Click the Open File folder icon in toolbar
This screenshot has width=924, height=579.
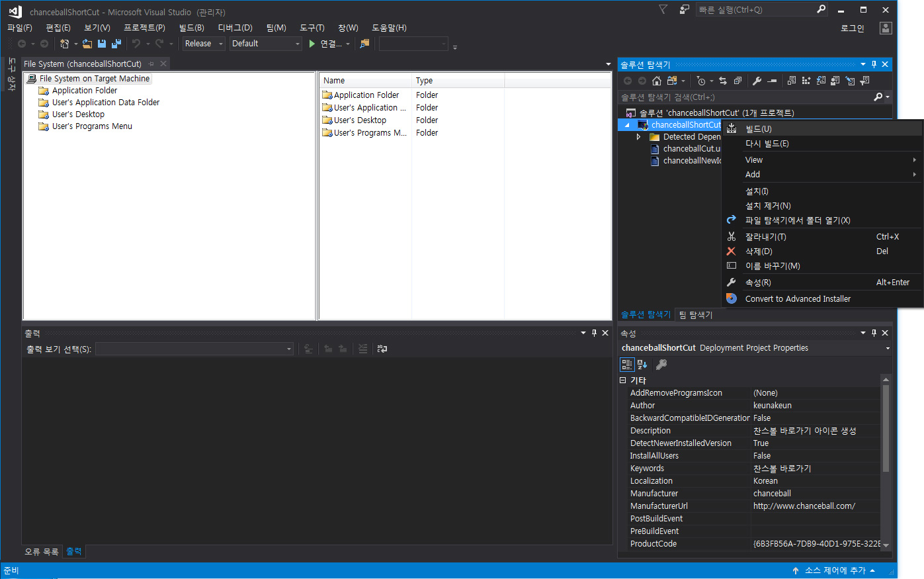click(87, 44)
